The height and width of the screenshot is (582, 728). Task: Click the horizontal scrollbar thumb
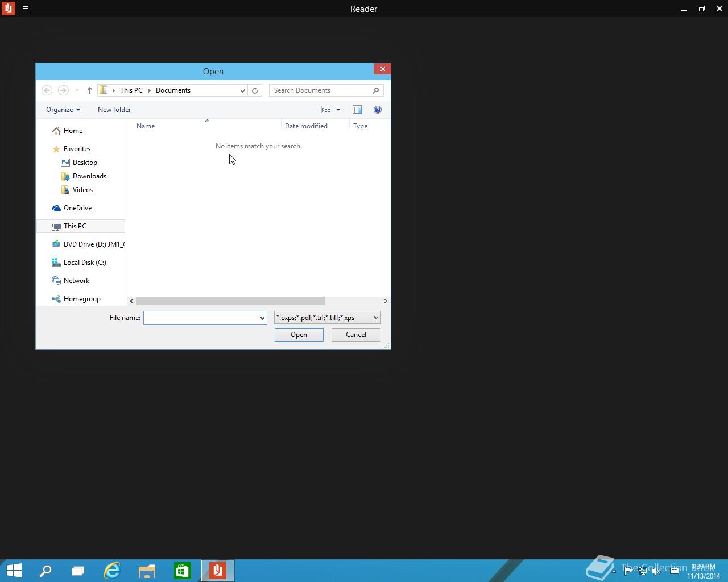click(230, 301)
